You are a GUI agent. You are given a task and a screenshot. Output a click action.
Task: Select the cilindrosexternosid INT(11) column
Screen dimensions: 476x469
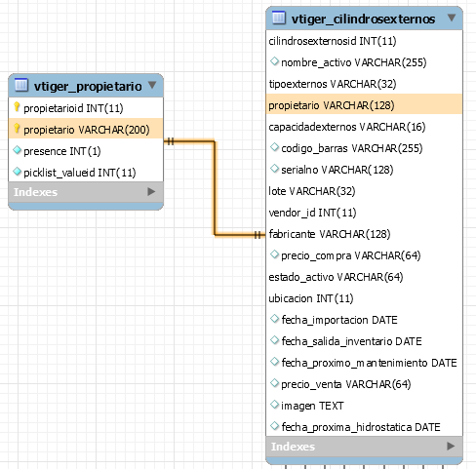click(364, 41)
